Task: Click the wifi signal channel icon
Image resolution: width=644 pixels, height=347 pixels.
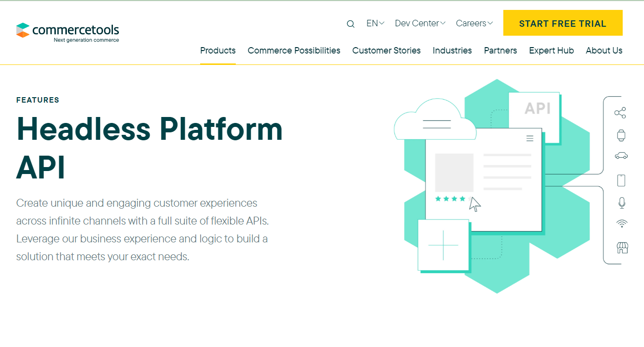Action: tap(622, 224)
